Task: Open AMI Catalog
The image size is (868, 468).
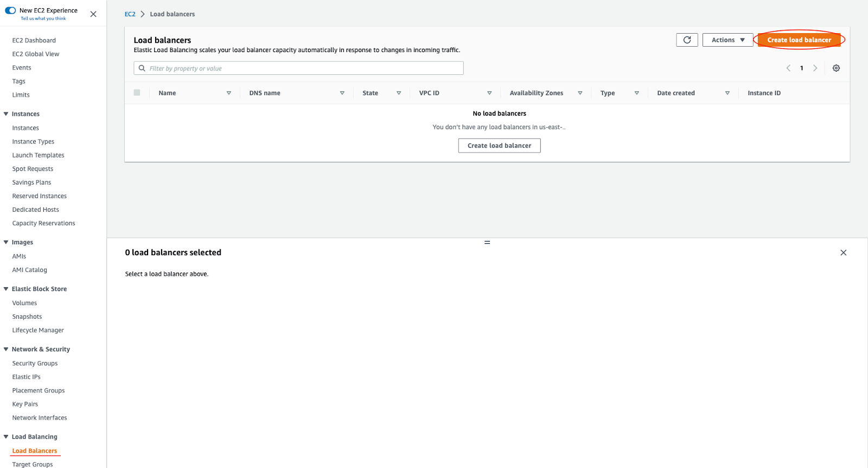Action: (30, 270)
